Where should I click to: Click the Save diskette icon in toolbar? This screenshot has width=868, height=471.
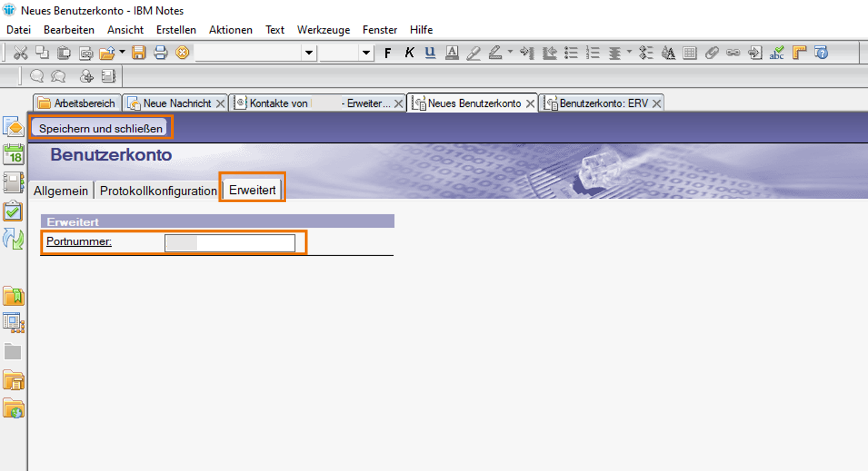coord(138,53)
